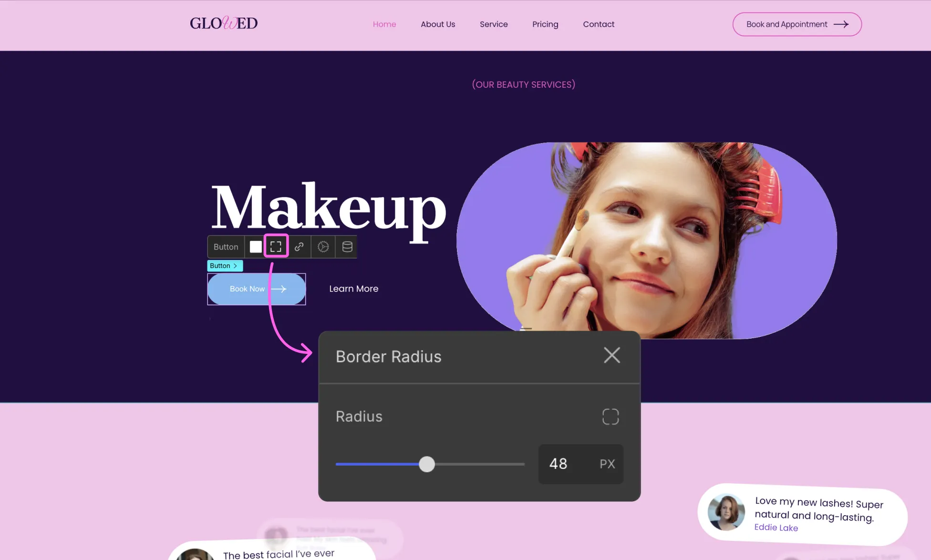Click the Eddie Lake reviewer name
Image resolution: width=931 pixels, height=560 pixels.
(776, 527)
